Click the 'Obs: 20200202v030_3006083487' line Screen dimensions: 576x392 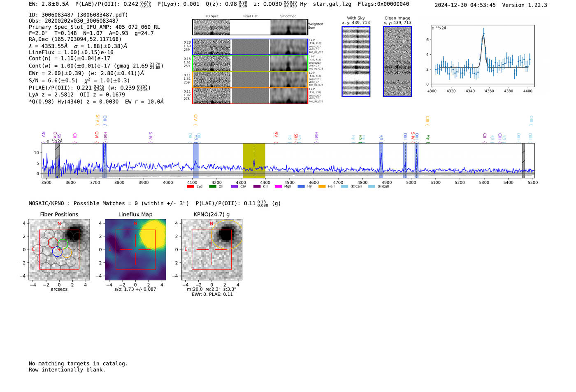click(x=74, y=21)
